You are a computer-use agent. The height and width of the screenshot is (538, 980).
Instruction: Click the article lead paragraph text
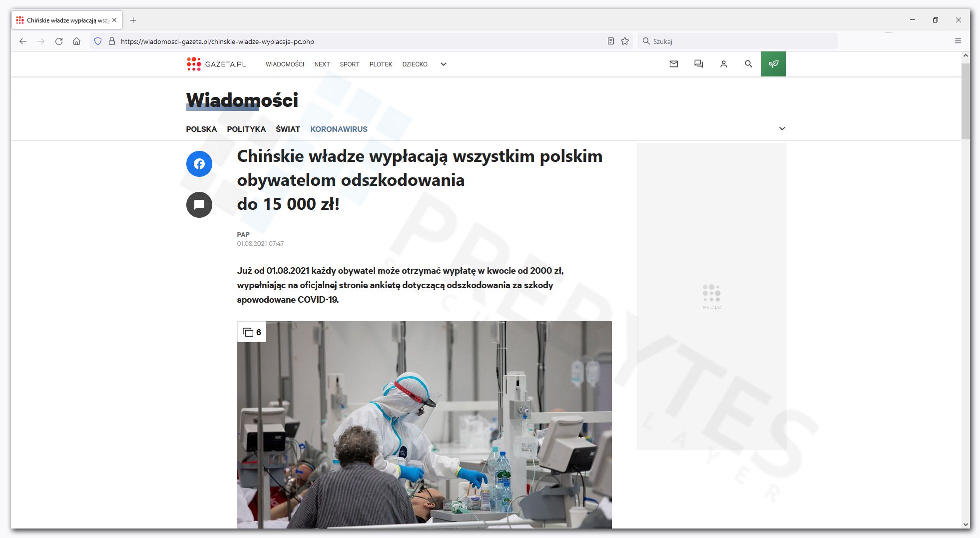click(x=400, y=285)
